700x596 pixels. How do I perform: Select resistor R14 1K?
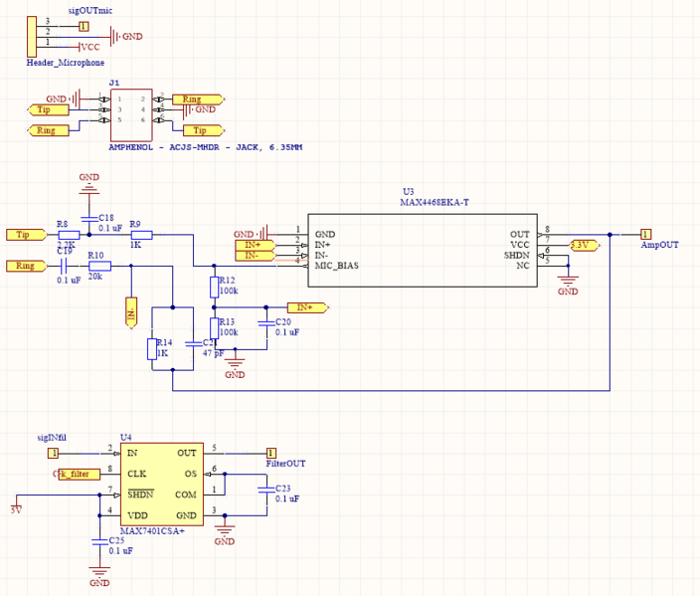(152, 348)
